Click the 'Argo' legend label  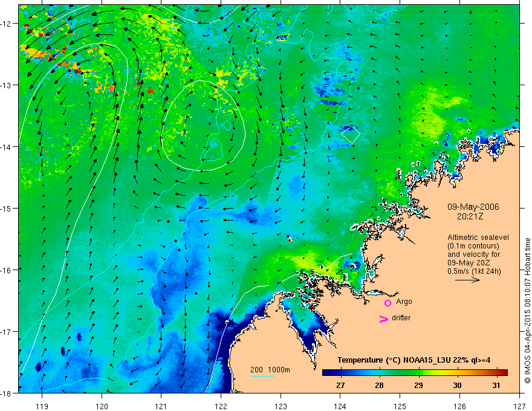[404, 302]
